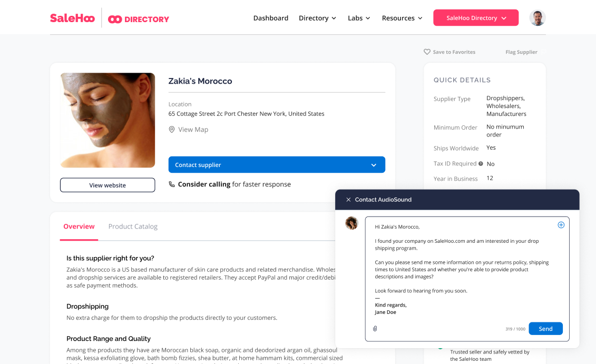Click the Send button

[545, 329]
